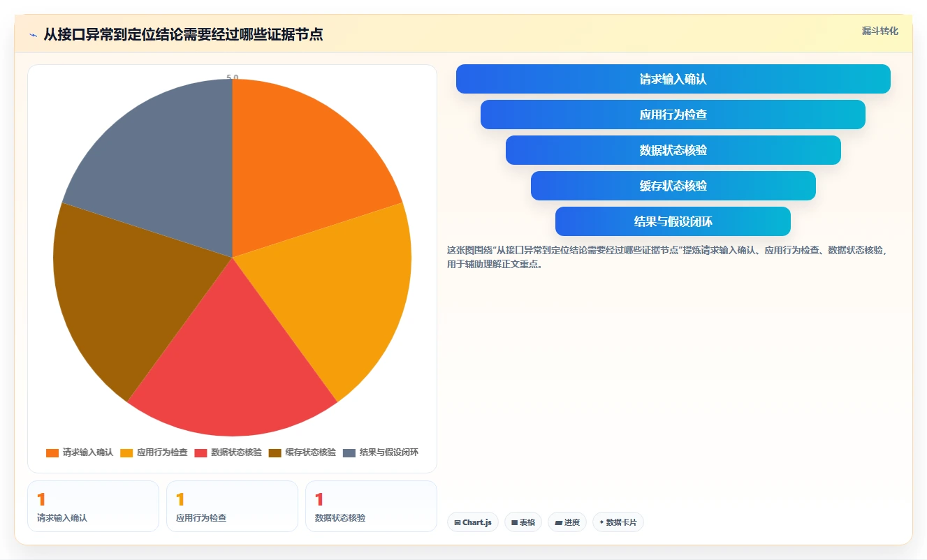Toggle 应用行为检查 legend entry in pie chart
This screenshot has width=927, height=560.
154,452
